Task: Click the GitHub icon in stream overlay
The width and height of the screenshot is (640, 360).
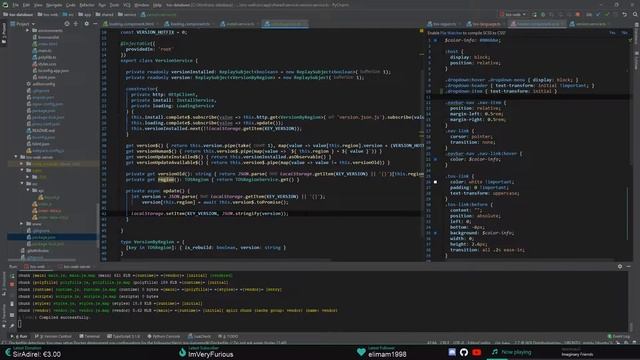Action: 464,352
